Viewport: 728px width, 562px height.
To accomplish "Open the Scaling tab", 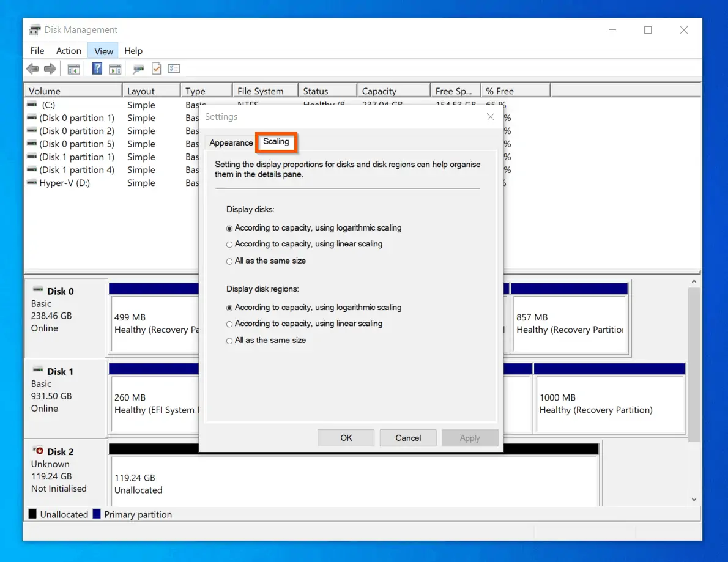I will pyautogui.click(x=276, y=141).
